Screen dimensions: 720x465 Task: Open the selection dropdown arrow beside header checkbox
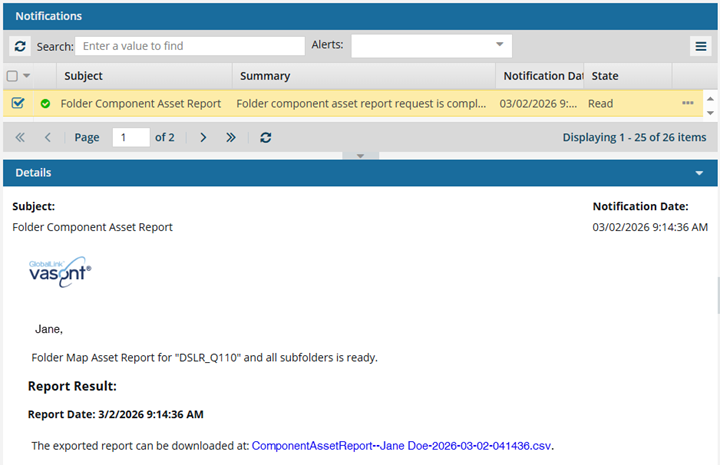[x=27, y=76]
